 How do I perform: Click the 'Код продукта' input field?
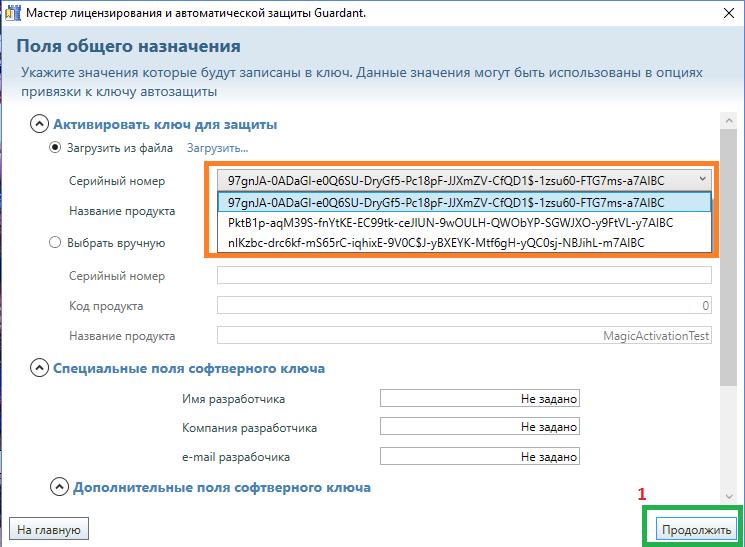coord(464,305)
